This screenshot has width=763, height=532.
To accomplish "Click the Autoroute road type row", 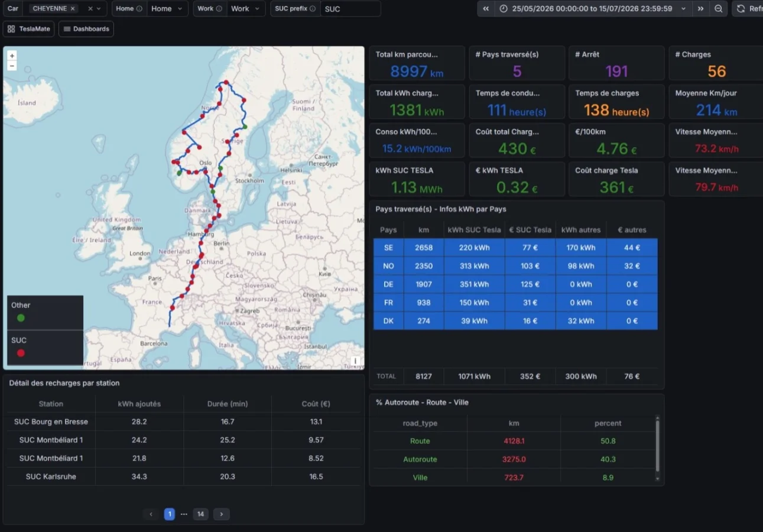I will click(x=514, y=459).
